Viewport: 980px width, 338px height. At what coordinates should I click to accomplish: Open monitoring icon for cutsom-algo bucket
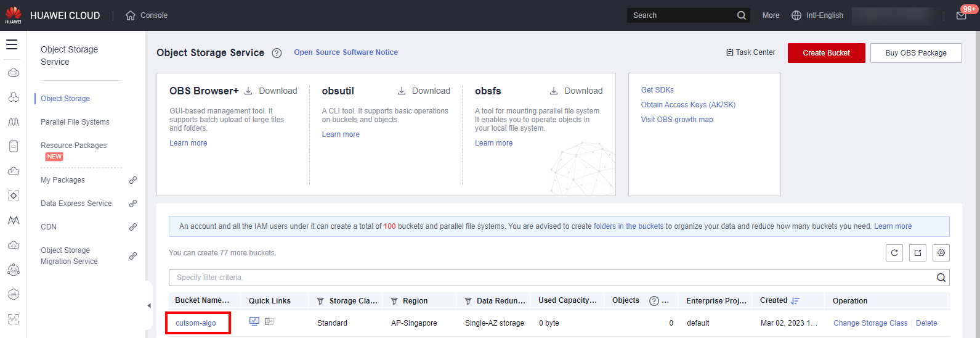pyautogui.click(x=254, y=321)
